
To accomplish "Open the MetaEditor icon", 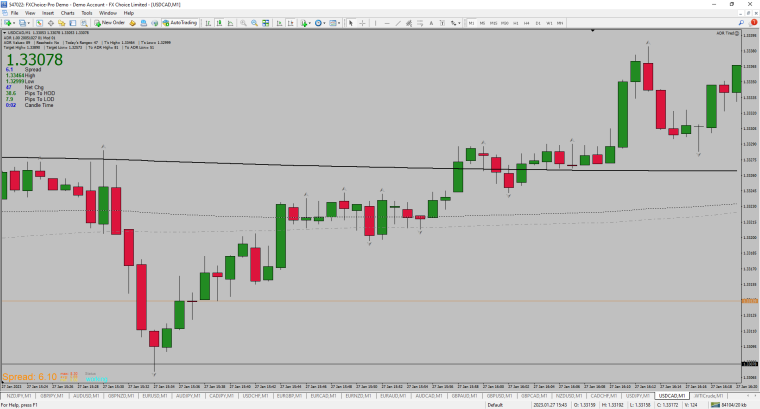I will tap(132, 23).
